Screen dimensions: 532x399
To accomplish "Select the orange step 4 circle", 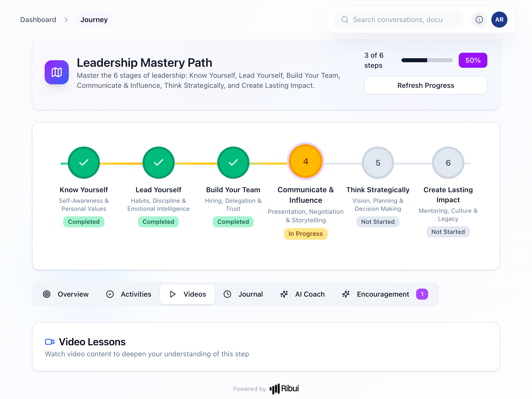I will (x=306, y=161).
